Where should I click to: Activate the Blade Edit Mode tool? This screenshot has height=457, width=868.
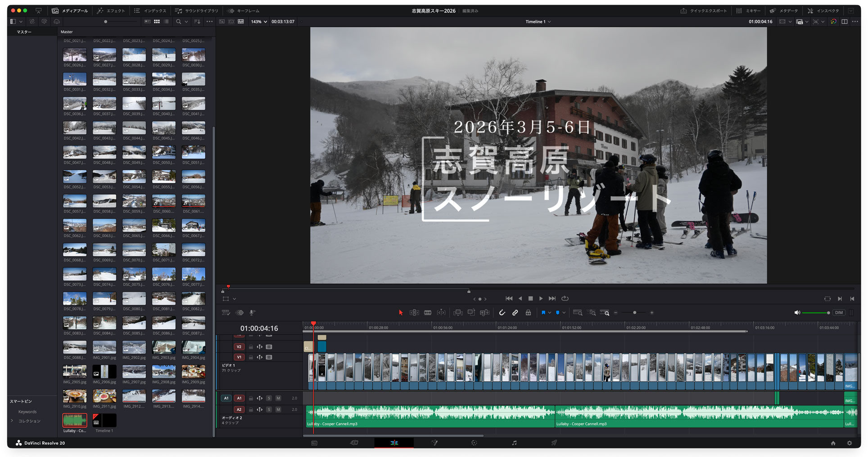pos(428,313)
